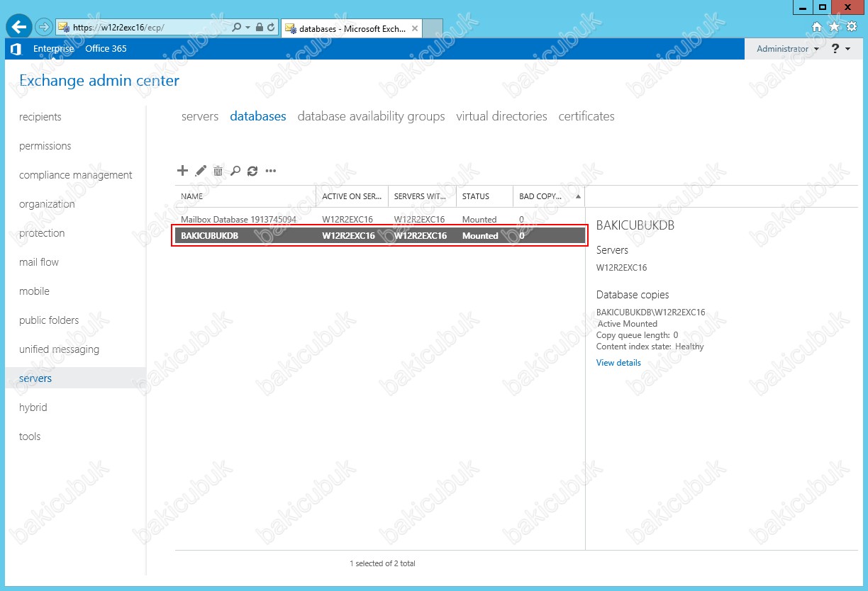Click the address bar search magnifier
Image resolution: width=868 pixels, height=591 pixels.
pos(237,28)
